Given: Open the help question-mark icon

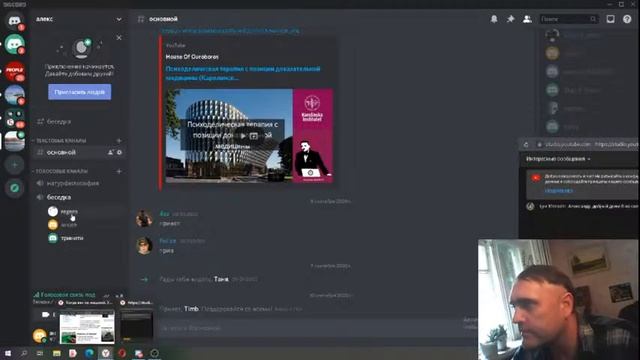Looking at the screenshot, I should pyautogui.click(x=627, y=19).
